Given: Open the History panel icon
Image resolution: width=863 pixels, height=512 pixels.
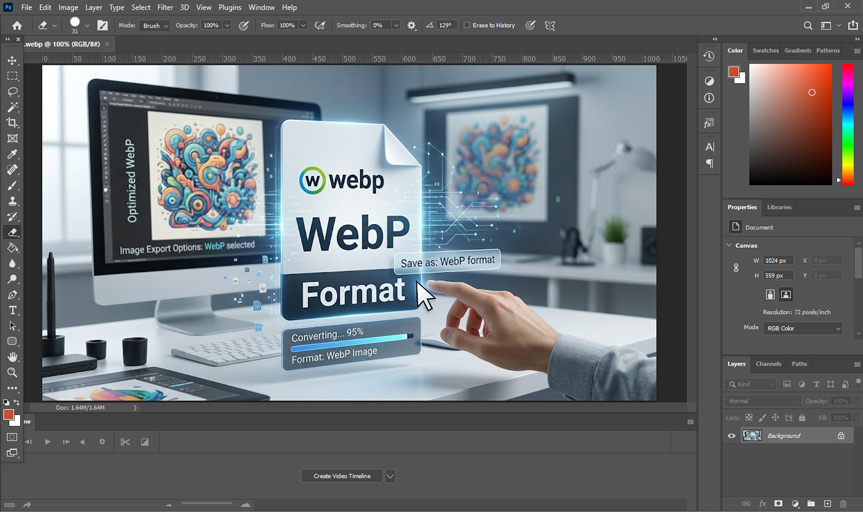Looking at the screenshot, I should coord(709,56).
